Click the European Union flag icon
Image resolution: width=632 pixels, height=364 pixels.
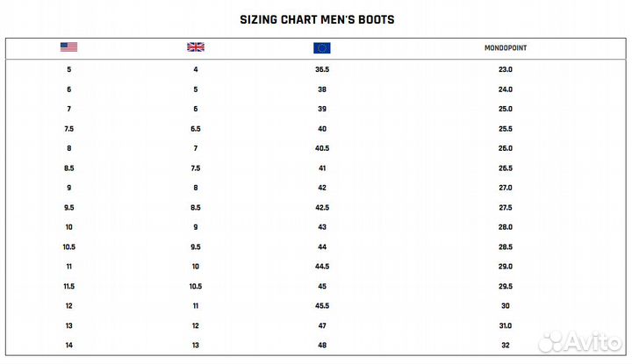coord(321,47)
